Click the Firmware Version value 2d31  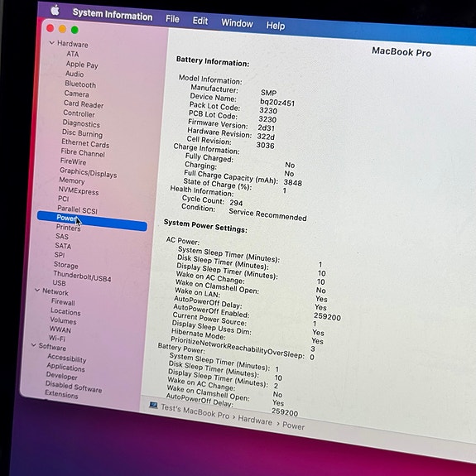point(267,127)
